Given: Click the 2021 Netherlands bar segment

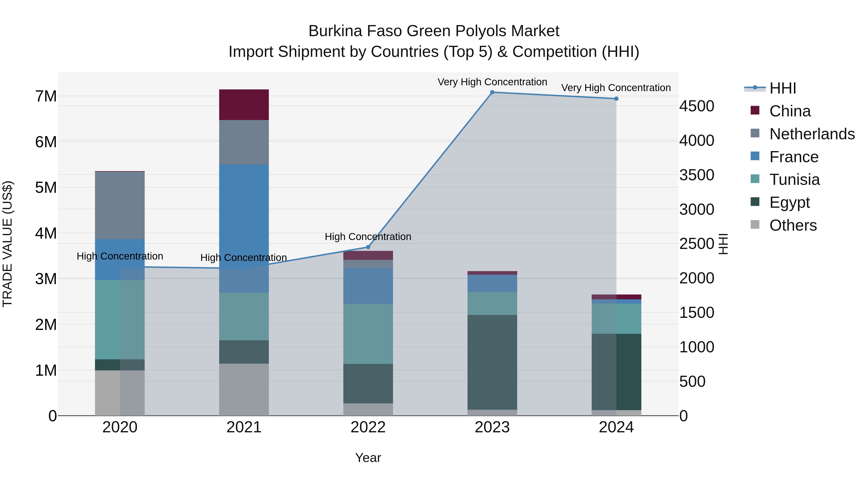Looking at the screenshot, I should [x=244, y=142].
